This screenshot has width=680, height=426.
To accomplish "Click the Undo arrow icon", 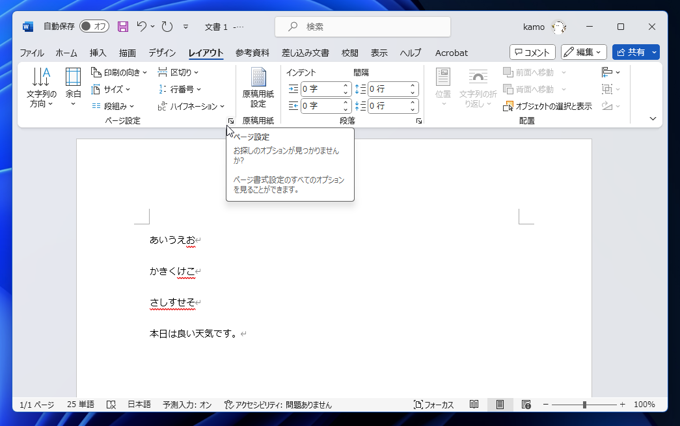I will [x=141, y=26].
